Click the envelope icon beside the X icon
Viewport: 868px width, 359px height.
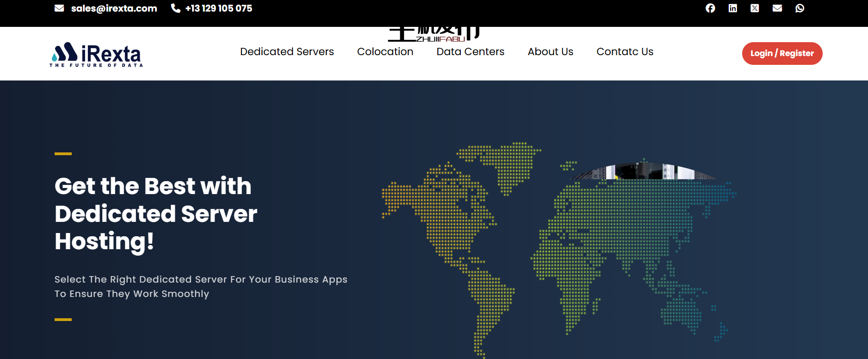click(777, 8)
